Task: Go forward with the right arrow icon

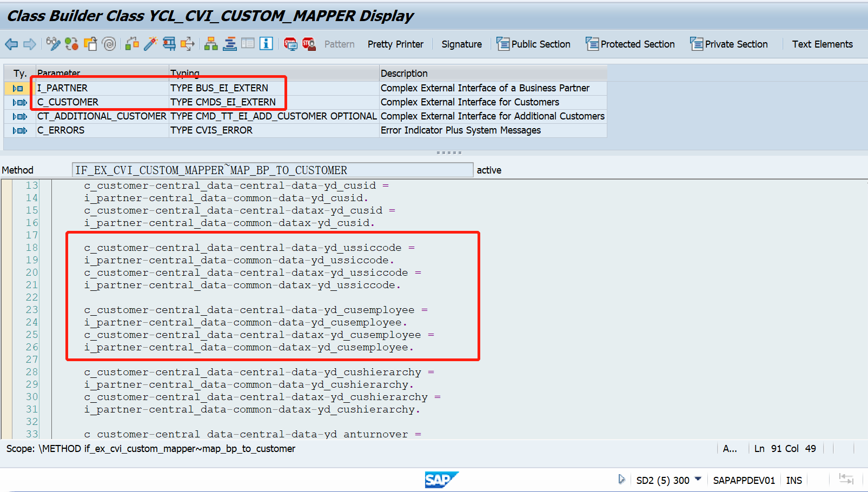Action: tap(30, 44)
